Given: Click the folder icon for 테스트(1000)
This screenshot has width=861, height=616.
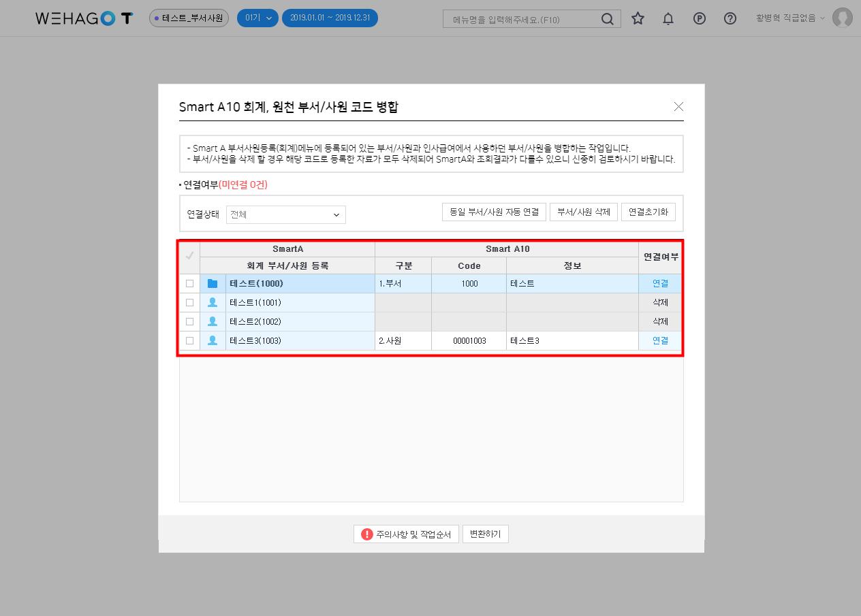Looking at the screenshot, I should click(x=213, y=284).
